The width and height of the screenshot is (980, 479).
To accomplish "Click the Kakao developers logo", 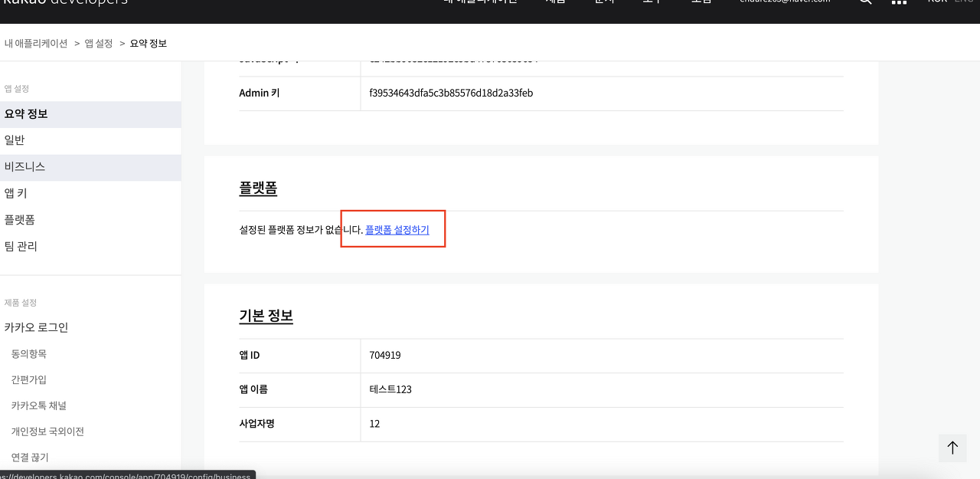I will 64,2.
